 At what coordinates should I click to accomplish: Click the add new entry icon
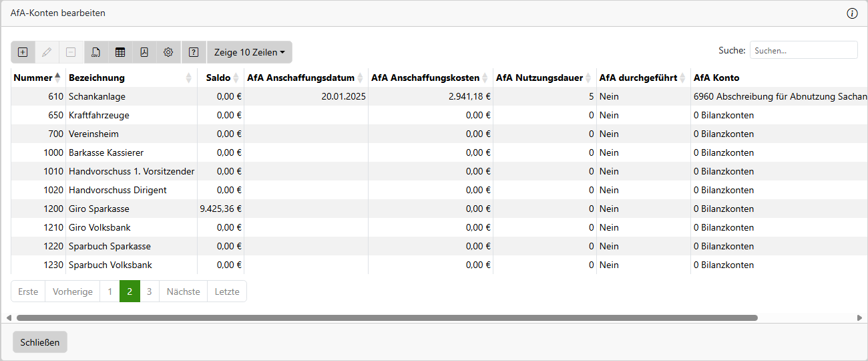tap(23, 52)
